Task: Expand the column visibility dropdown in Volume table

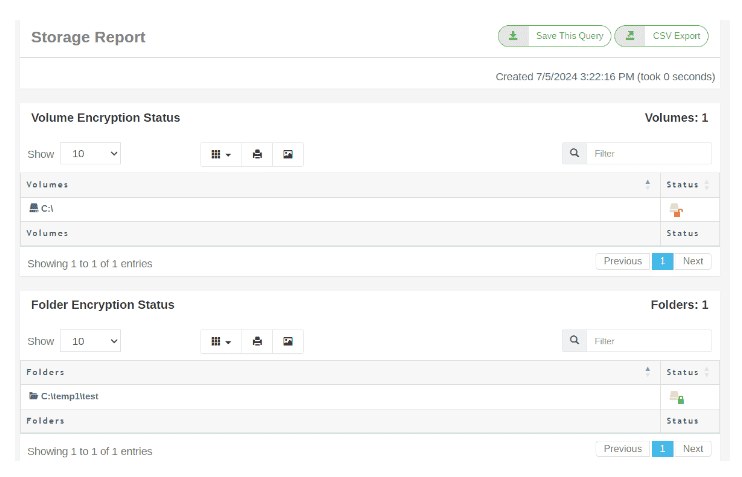Action: click(221, 154)
